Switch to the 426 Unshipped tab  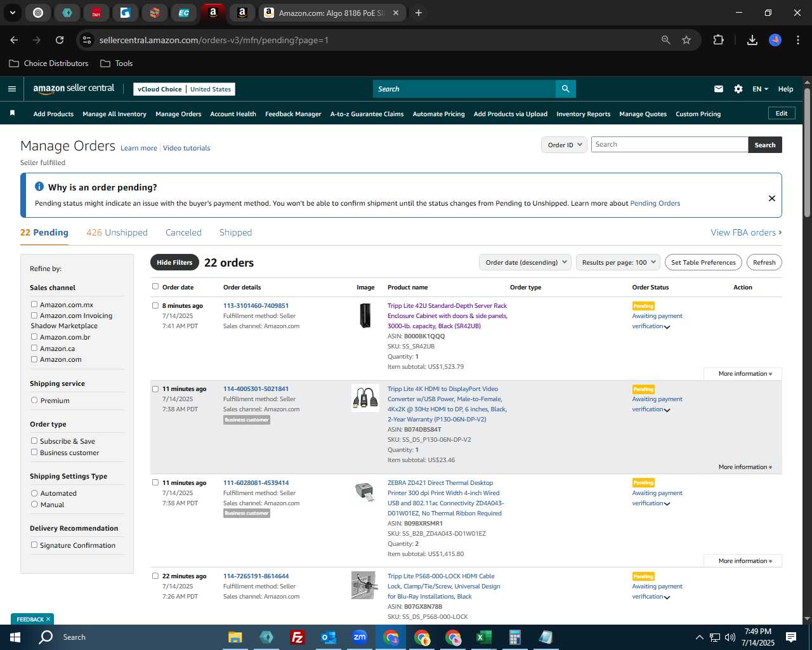pos(117,232)
